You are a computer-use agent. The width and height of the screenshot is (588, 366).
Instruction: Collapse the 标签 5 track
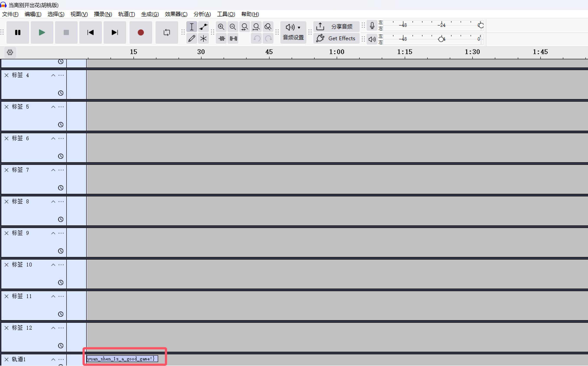pyautogui.click(x=53, y=107)
